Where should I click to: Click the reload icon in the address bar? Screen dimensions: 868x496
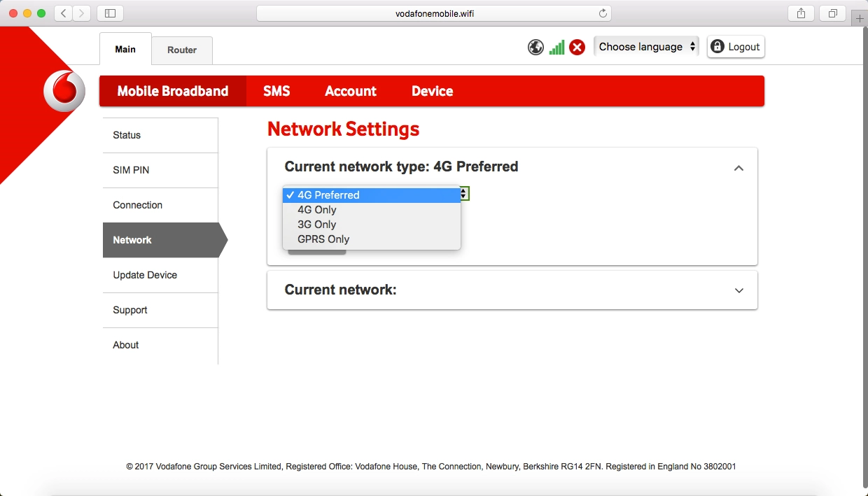tap(602, 13)
